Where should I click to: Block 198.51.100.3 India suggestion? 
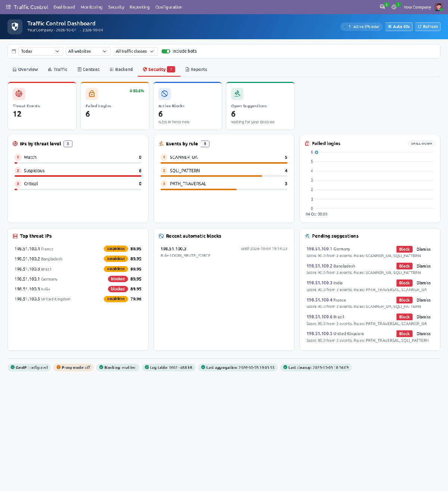click(x=404, y=283)
